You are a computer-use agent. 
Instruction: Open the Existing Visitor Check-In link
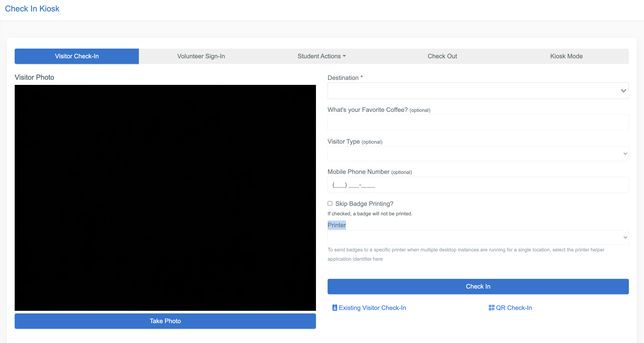click(x=372, y=308)
